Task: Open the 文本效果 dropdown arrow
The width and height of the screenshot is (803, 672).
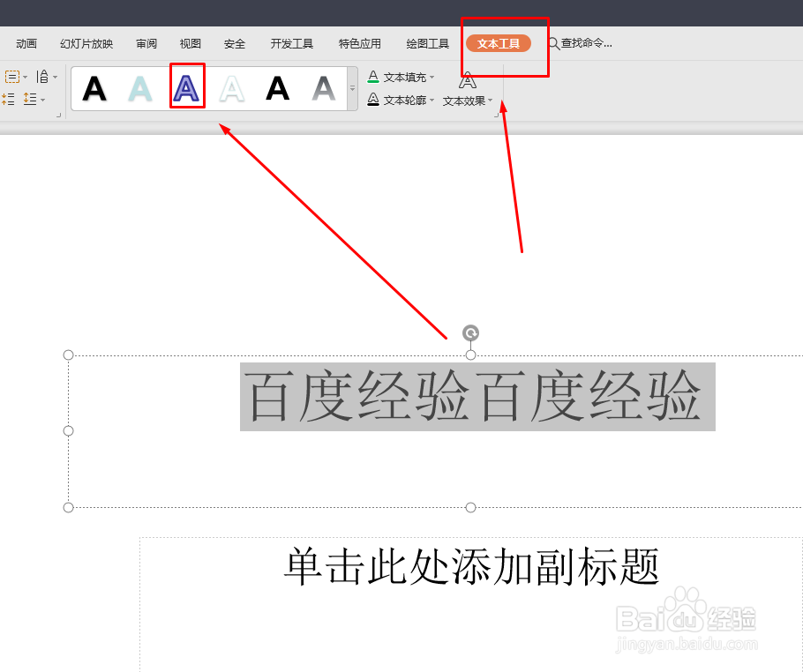Action: [x=490, y=101]
